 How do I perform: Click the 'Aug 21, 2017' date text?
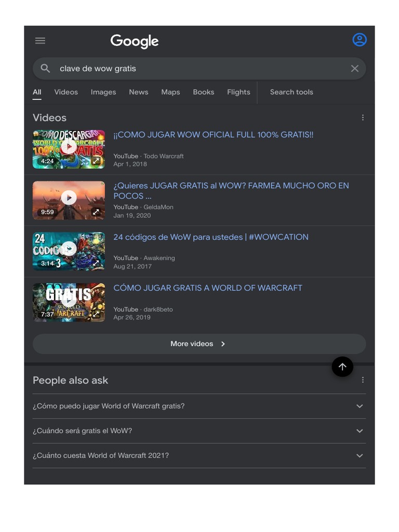[x=132, y=267]
